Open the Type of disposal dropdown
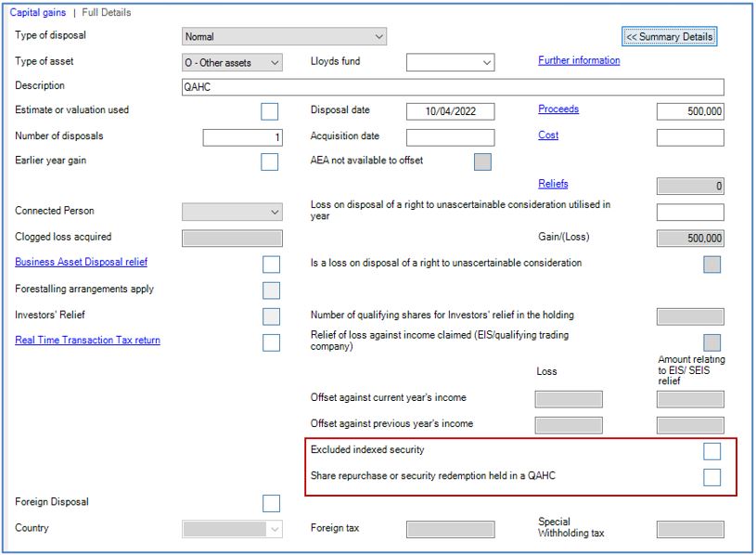Screen dimensions: 756x555 coord(284,36)
